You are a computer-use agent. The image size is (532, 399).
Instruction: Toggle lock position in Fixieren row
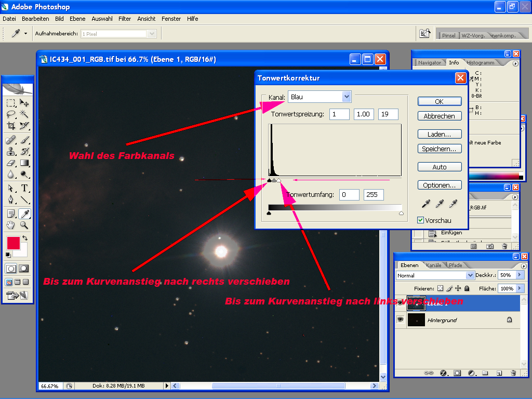pyautogui.click(x=458, y=288)
